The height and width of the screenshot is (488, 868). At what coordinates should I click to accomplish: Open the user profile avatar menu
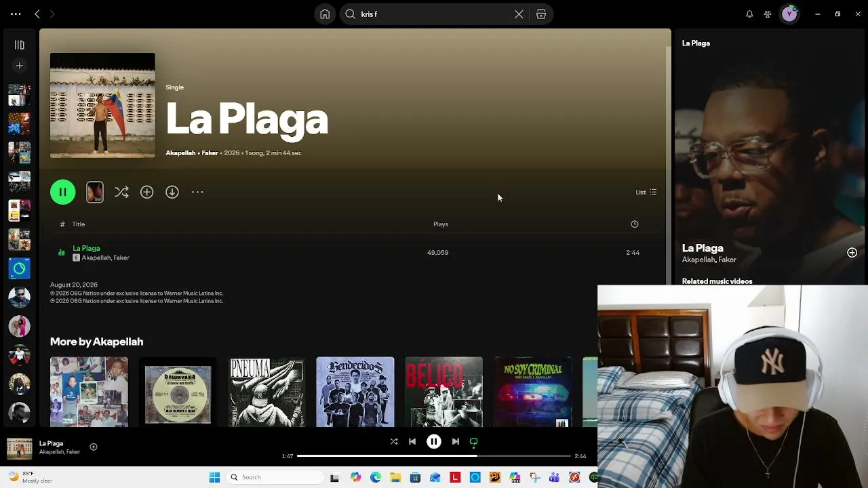[x=789, y=14]
